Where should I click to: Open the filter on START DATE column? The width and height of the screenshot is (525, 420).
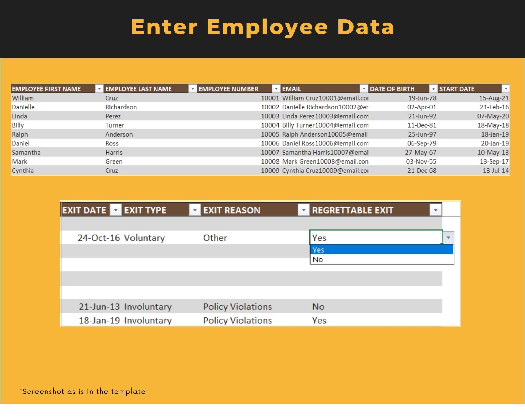pos(505,89)
